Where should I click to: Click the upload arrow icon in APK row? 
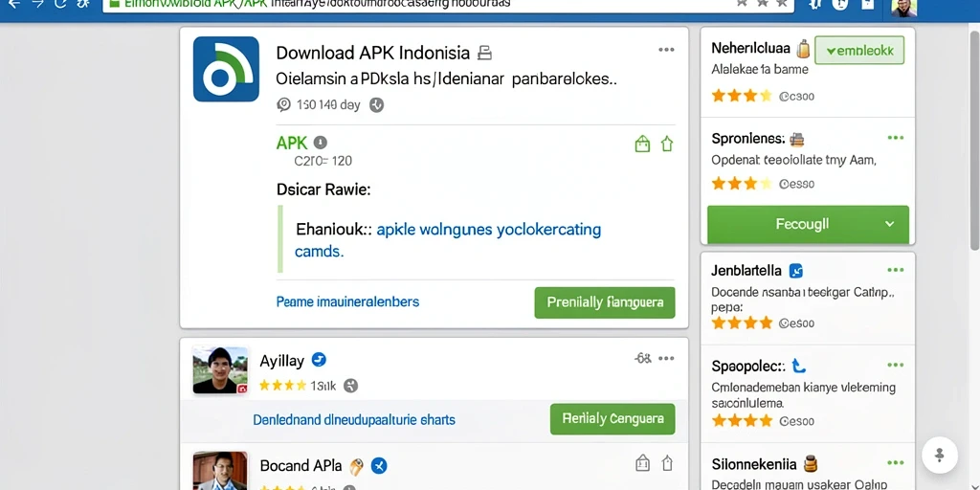[x=667, y=145]
